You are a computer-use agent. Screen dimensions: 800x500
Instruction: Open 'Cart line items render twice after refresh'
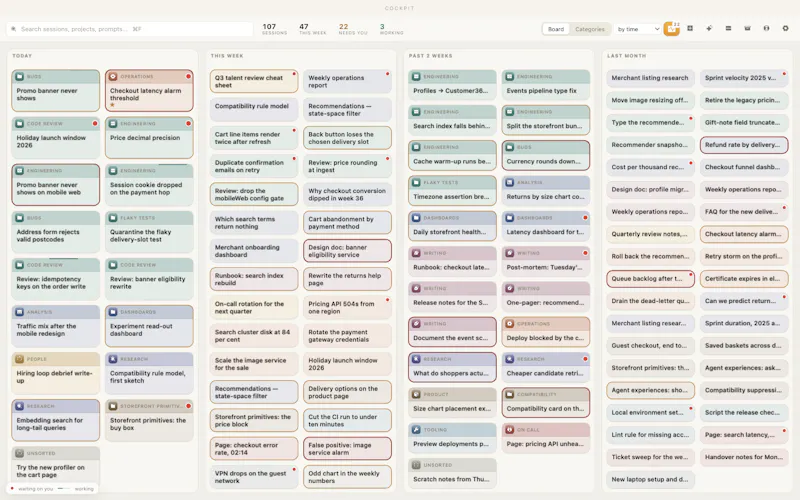tap(254, 138)
